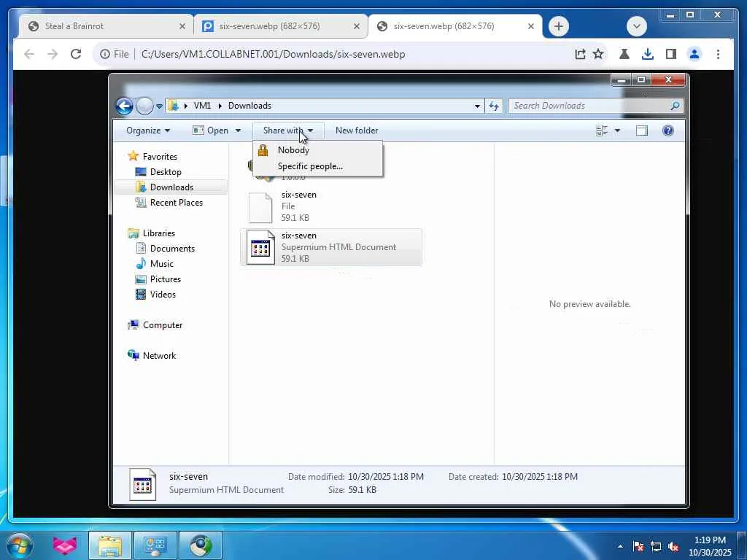Click the network tray icon
This screenshot has height=560, width=747.
[656, 546]
